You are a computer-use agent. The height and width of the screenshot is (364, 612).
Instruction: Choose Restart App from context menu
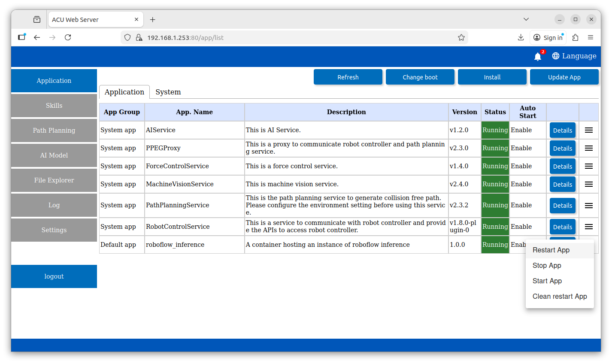560,250
